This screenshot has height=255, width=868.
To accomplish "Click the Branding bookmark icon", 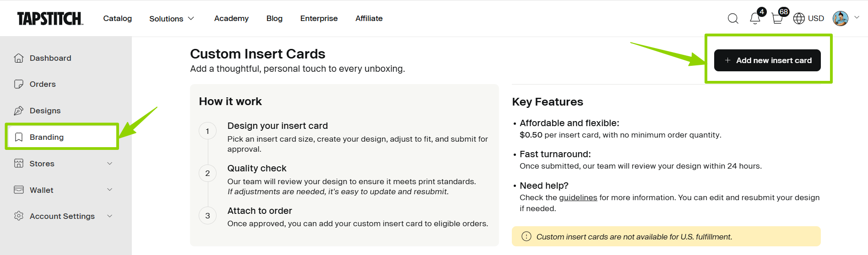I will [x=19, y=137].
